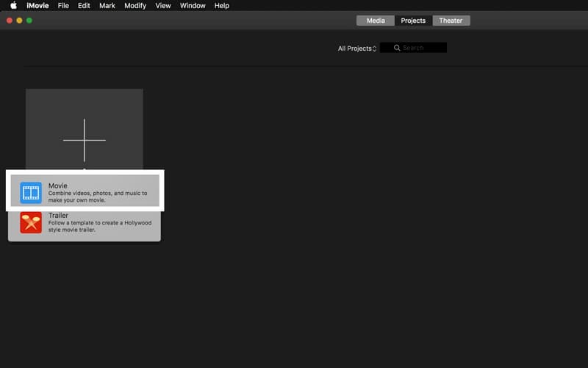
Task: Click the Create New plus tile
Action: tap(85, 130)
